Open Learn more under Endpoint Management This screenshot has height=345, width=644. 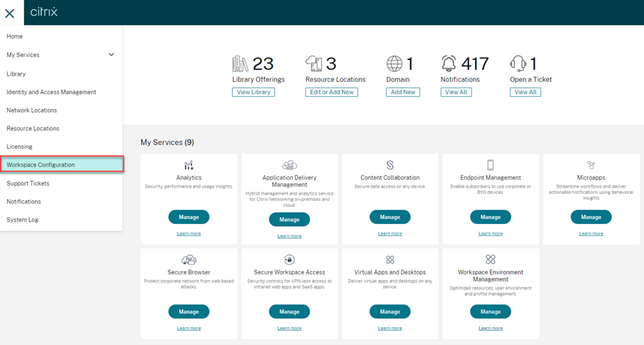coord(491,234)
